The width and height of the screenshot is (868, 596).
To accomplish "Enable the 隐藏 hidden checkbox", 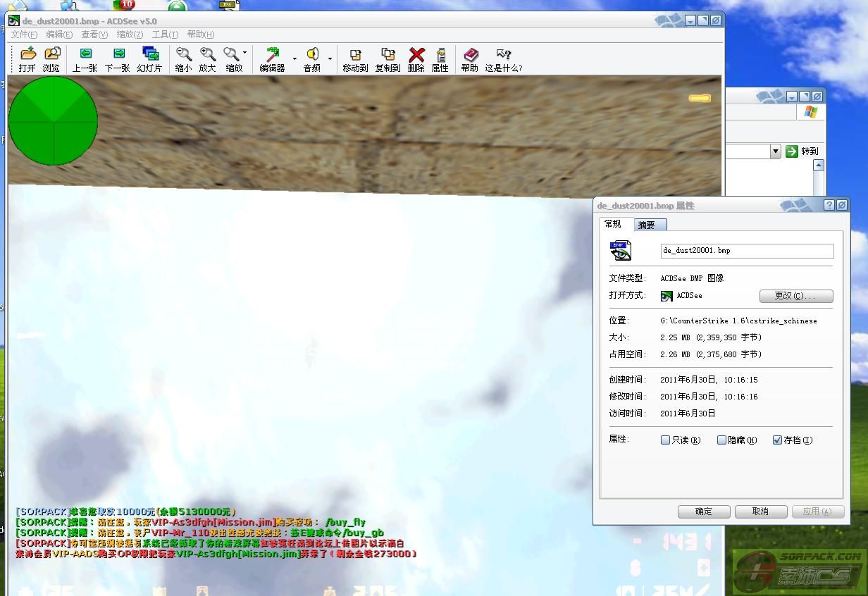I will click(721, 440).
